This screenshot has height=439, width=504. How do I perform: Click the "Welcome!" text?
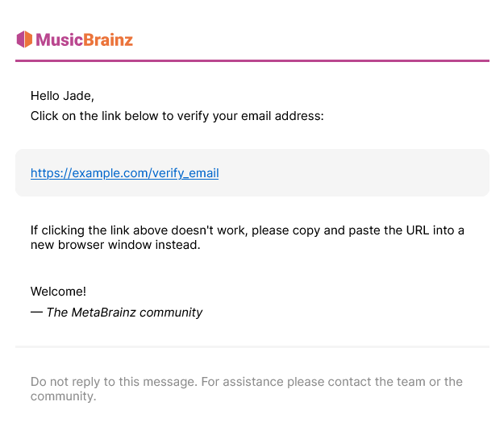tap(58, 292)
